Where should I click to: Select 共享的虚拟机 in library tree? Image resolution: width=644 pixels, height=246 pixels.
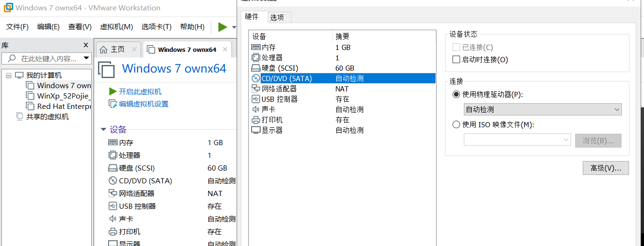[x=48, y=117]
